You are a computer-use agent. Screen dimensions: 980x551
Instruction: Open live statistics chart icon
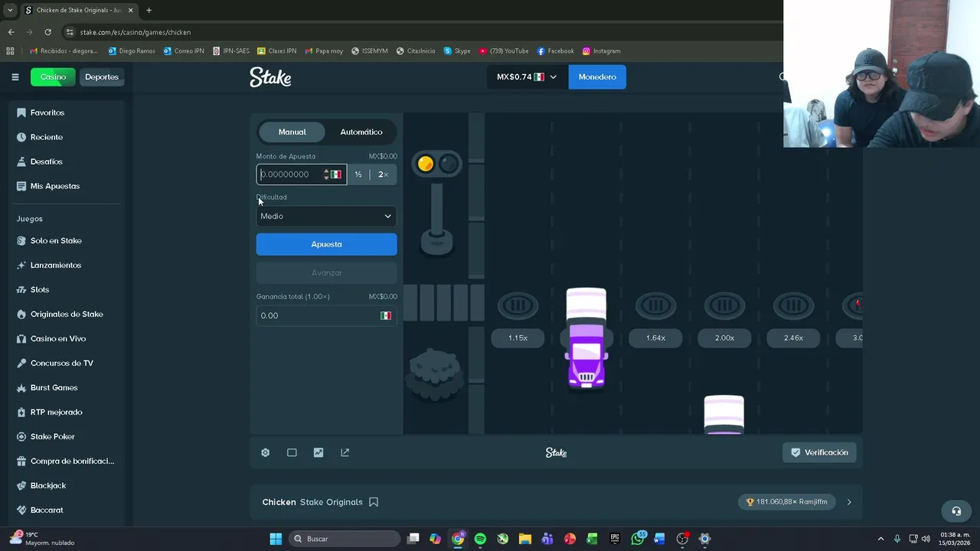coord(318,452)
